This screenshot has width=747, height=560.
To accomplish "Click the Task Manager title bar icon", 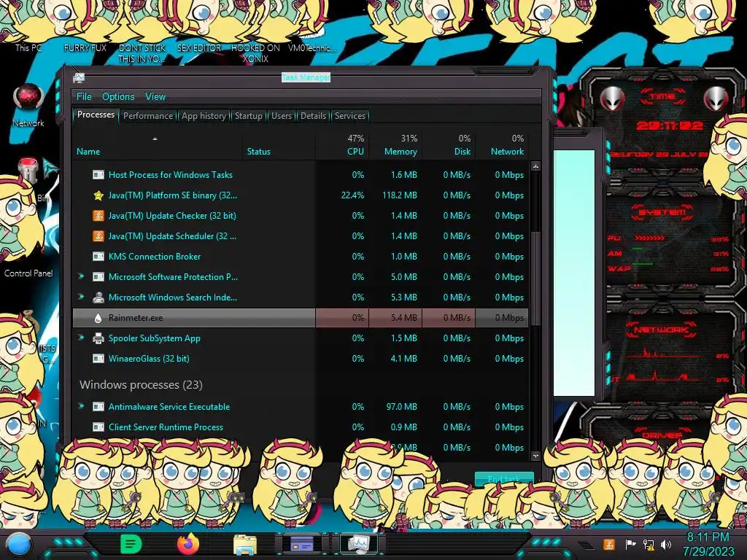I will (79, 78).
